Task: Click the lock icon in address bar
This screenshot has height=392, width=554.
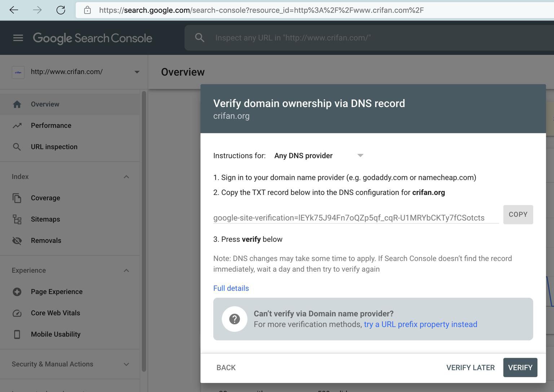Action: click(x=87, y=10)
